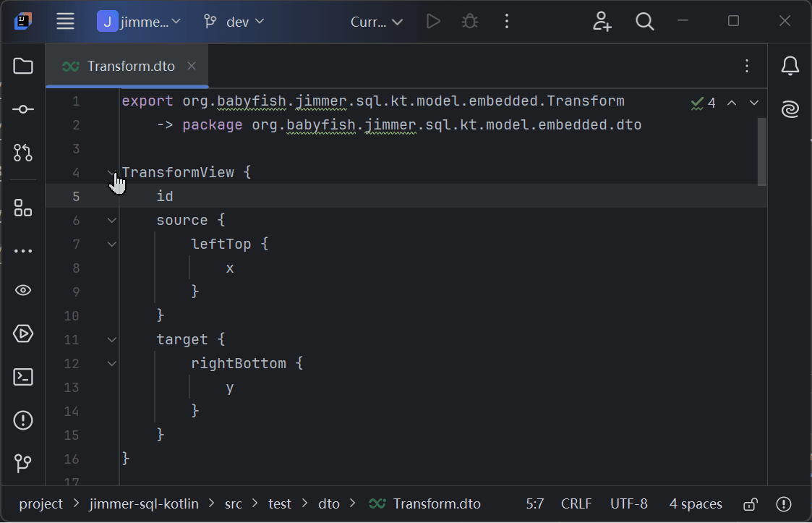Screen dimensions: 812x523
Task: Open the Project folder tool window
Action: pyautogui.click(x=23, y=66)
